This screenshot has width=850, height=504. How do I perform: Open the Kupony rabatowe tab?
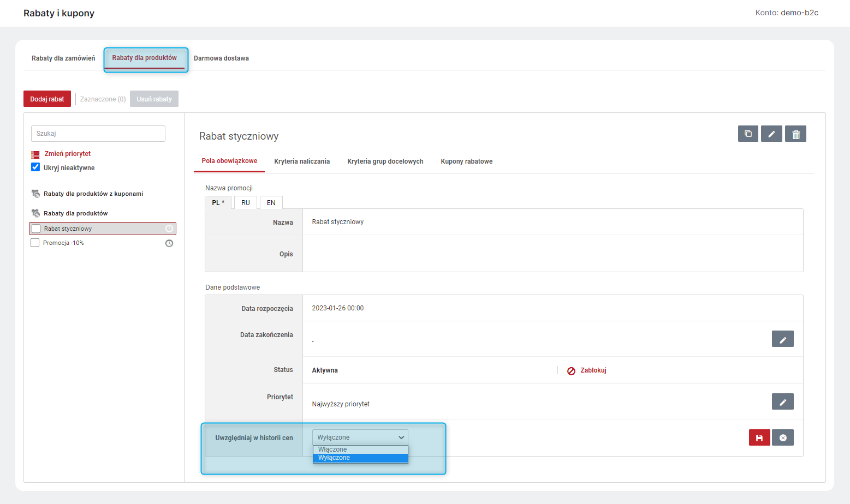coord(467,161)
